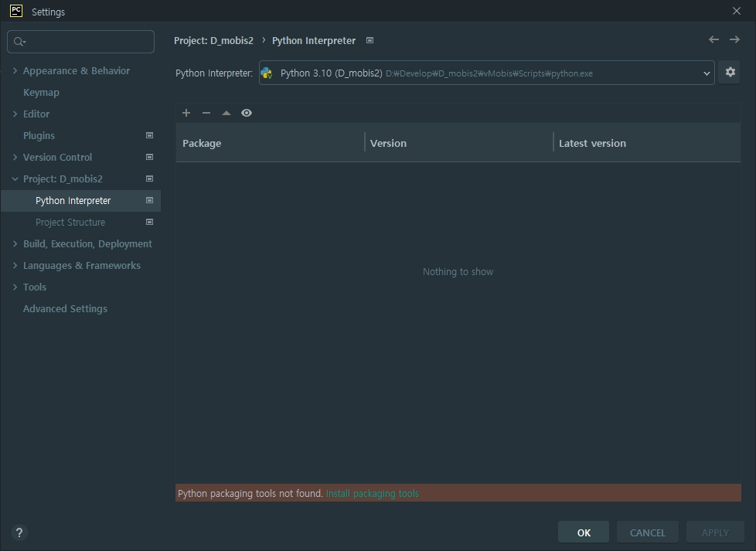Click the project-level icon beside Version Control
Image resolution: width=756 pixels, height=551 pixels.
(x=149, y=157)
